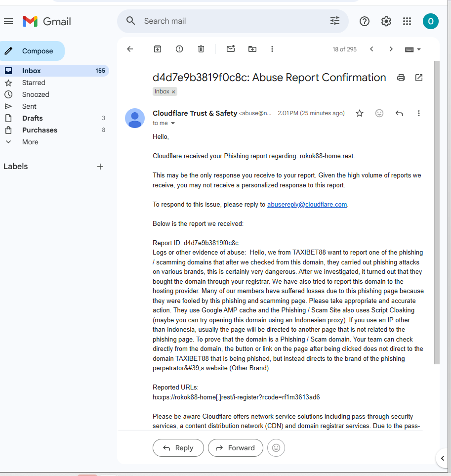Report this email as spam
The height and width of the screenshot is (476, 451).
click(179, 49)
